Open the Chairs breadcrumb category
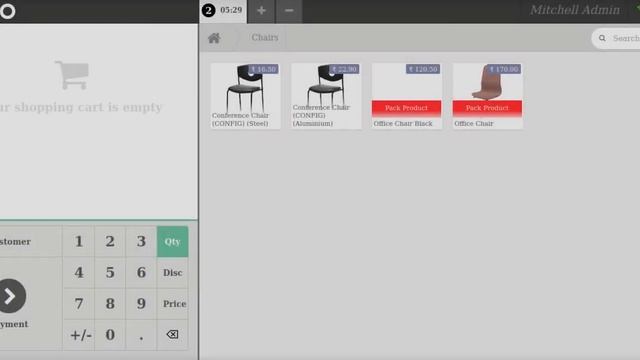This screenshot has height=360, width=640. click(x=264, y=38)
